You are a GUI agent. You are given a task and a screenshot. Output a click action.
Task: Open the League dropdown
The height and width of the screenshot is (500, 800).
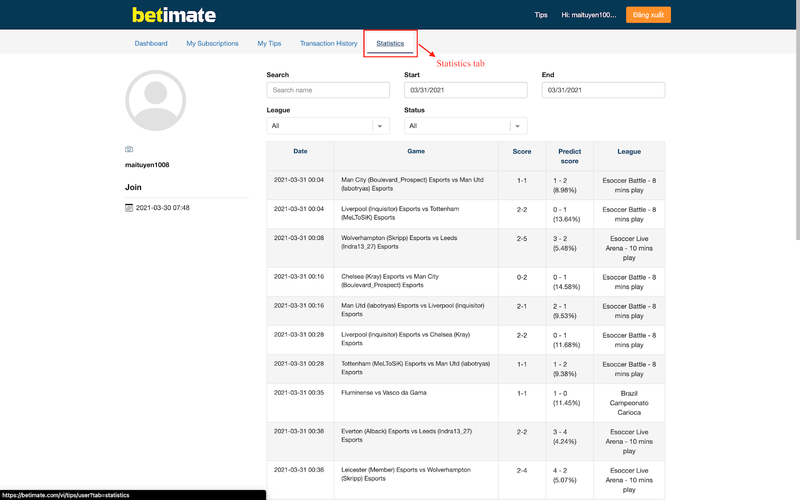coord(327,126)
